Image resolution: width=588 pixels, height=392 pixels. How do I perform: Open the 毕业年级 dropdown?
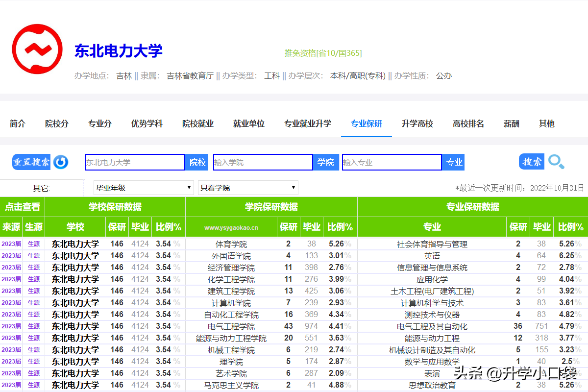[x=144, y=188]
